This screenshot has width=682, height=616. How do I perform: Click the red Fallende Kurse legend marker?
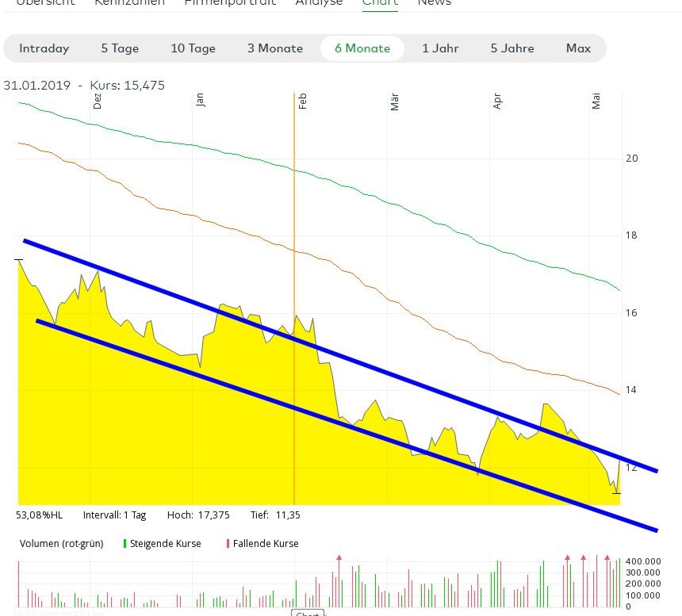pos(228,544)
